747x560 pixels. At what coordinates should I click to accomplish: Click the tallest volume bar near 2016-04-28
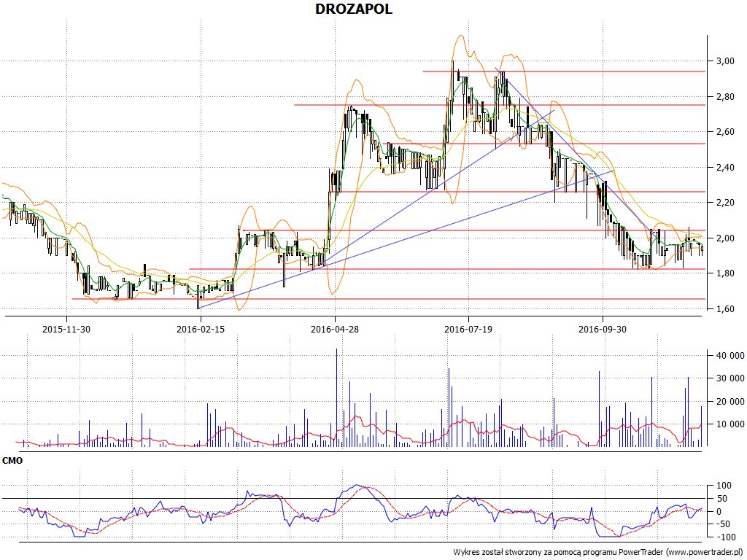[x=336, y=397]
